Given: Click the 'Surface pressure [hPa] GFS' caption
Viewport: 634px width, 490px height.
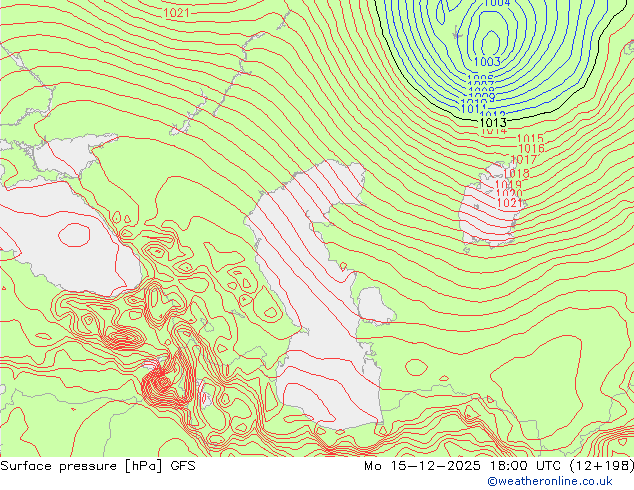Looking at the screenshot, I should pyautogui.click(x=97, y=466).
